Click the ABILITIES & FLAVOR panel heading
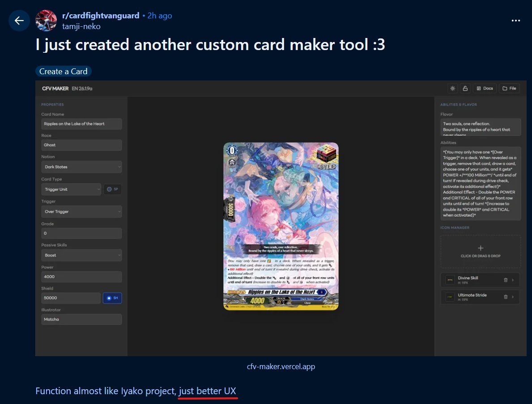The height and width of the screenshot is (404, 532). coord(459,105)
